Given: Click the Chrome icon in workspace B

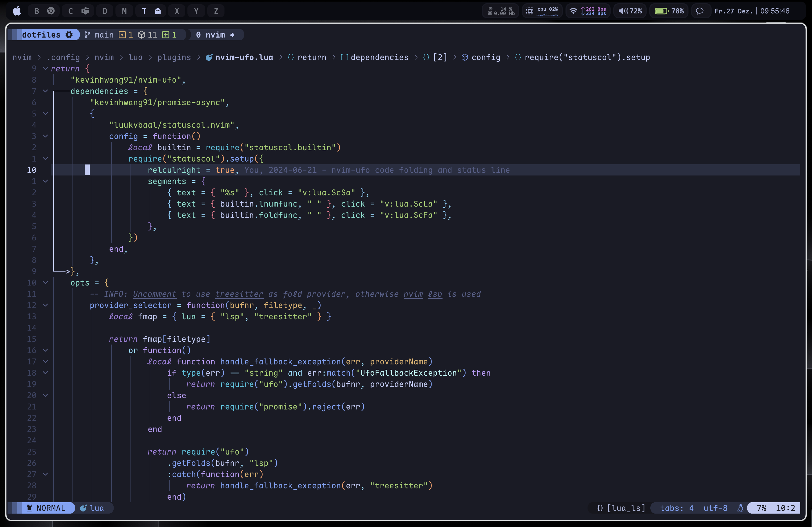Looking at the screenshot, I should tap(51, 11).
